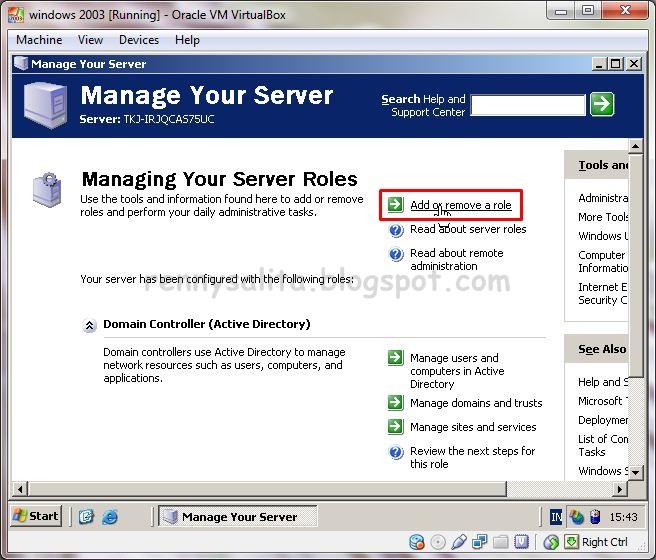656x560 pixels.
Task: Click VirtualBox hard disk activity icon
Action: [x=417, y=542]
